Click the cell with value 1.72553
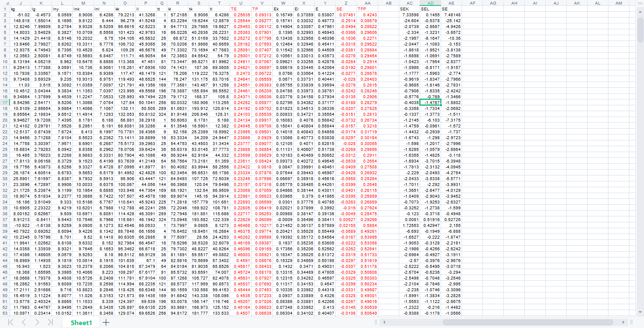This screenshot has width=644, height=328. pyautogui.click(x=410, y=225)
